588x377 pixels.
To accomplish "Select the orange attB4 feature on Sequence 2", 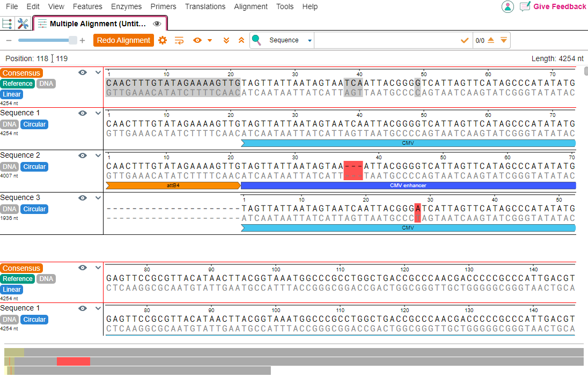I will (173, 186).
